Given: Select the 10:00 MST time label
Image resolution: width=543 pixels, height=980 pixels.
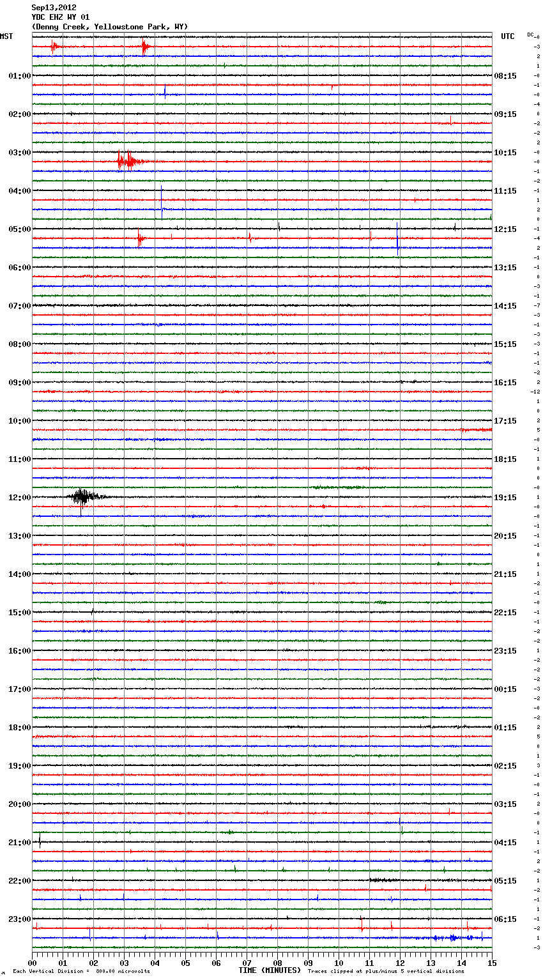Looking at the screenshot, I should click(x=20, y=421).
